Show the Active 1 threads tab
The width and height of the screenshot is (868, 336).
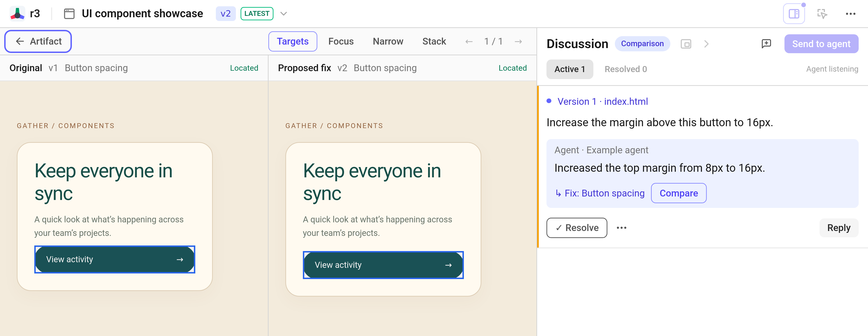coord(570,69)
